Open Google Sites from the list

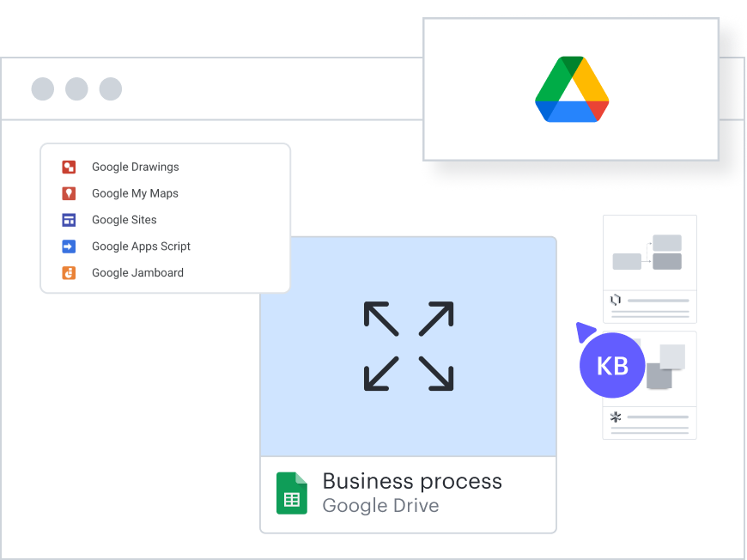124,220
